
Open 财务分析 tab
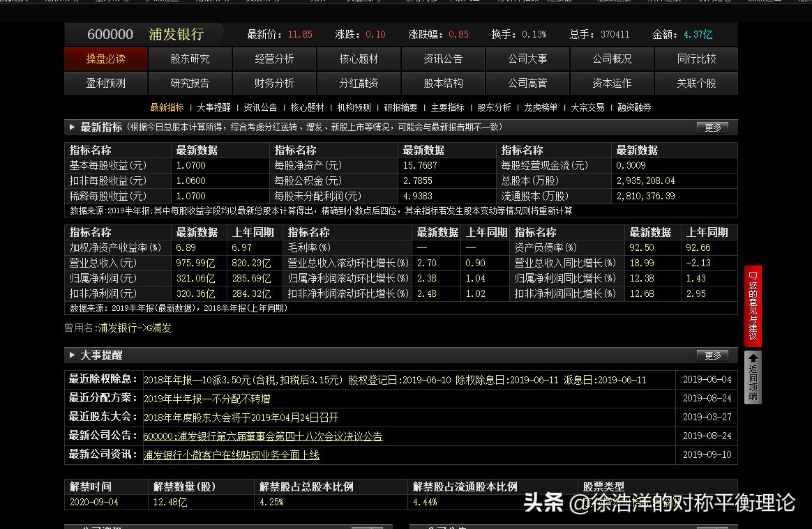274,83
